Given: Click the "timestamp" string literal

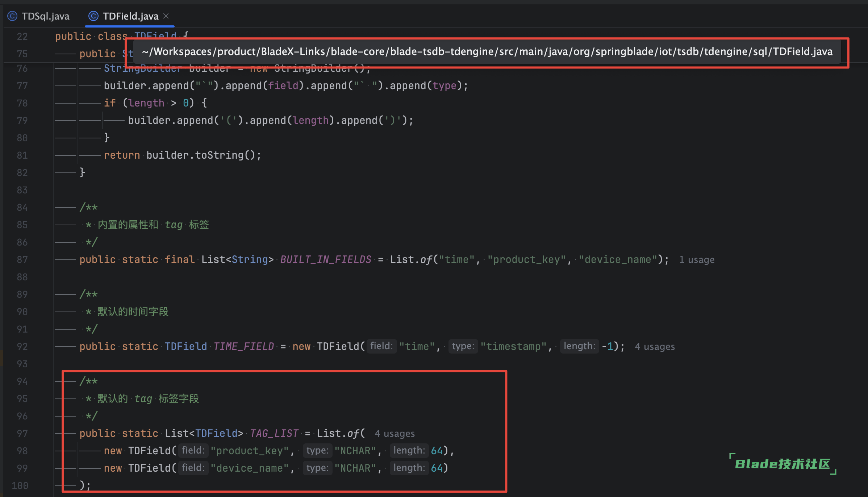Looking at the screenshot, I should 513,347.
